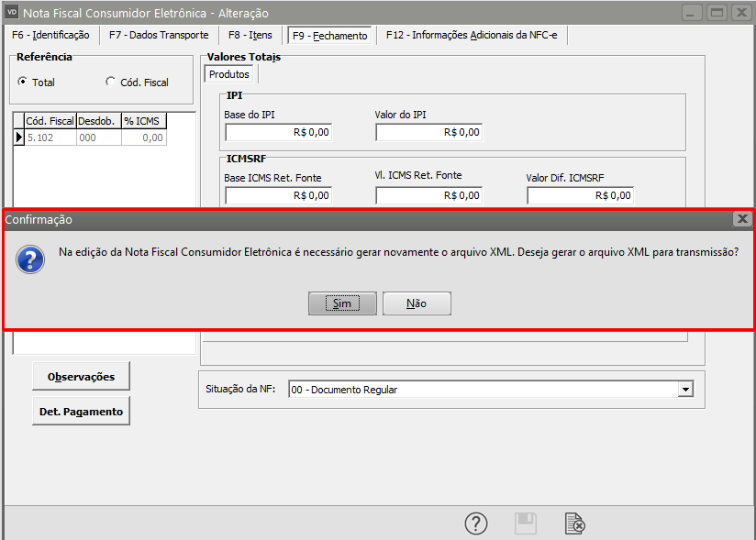This screenshot has width=756, height=540.
Task: Confirm XML generation with Sim button
Action: click(x=342, y=303)
